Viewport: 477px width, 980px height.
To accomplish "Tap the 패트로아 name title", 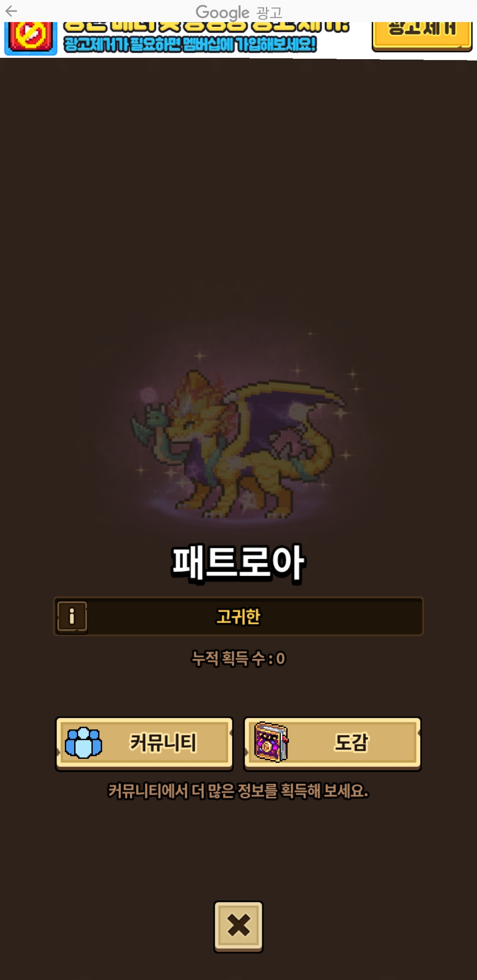I will click(x=238, y=563).
